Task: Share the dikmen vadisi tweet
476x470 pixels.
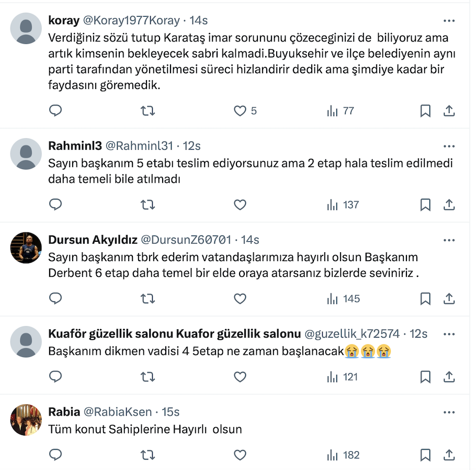Action: [449, 377]
